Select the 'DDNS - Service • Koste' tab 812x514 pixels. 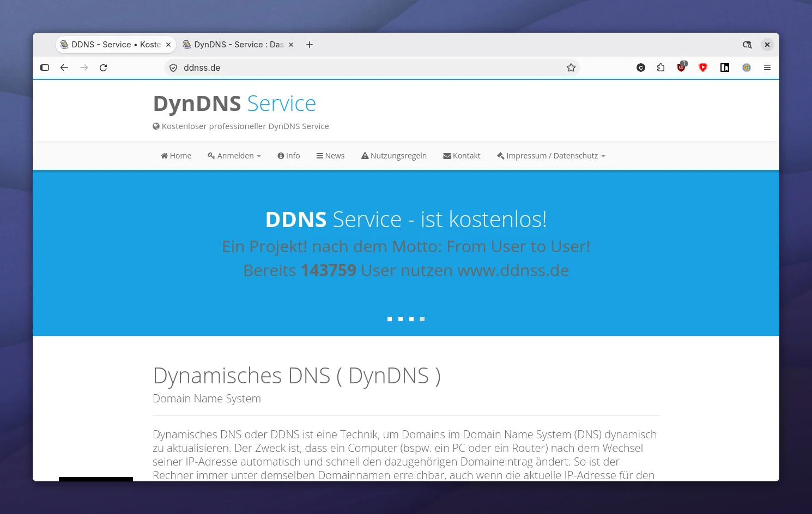point(116,45)
